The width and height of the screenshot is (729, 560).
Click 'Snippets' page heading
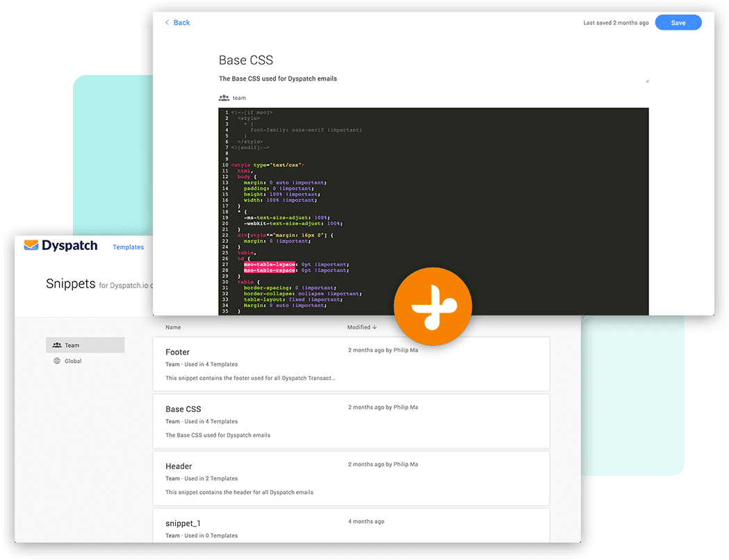[71, 283]
